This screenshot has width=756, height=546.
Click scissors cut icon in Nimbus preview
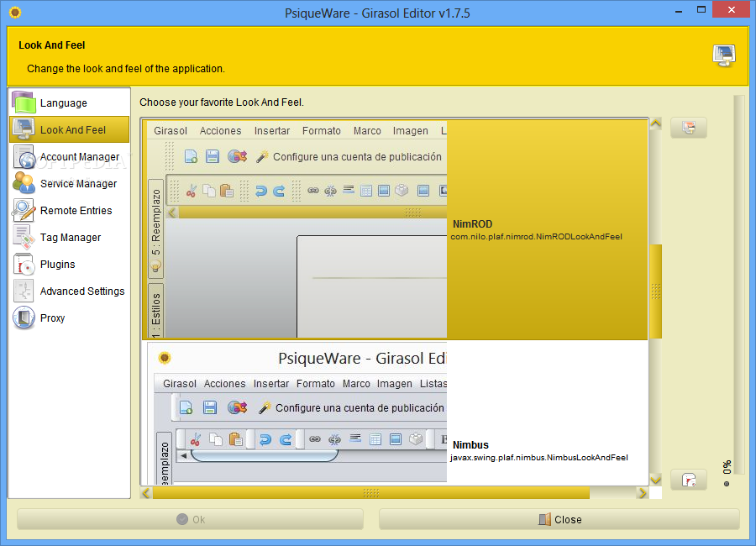tap(195, 439)
